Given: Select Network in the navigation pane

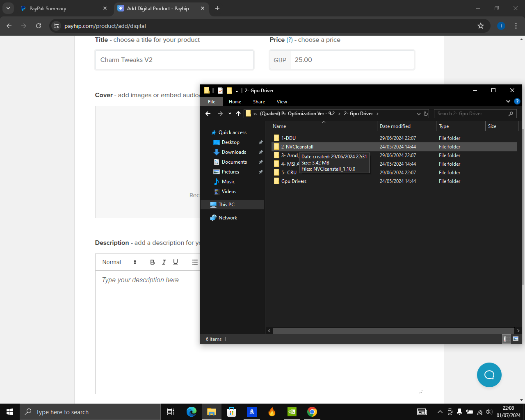Looking at the screenshot, I should [228, 218].
